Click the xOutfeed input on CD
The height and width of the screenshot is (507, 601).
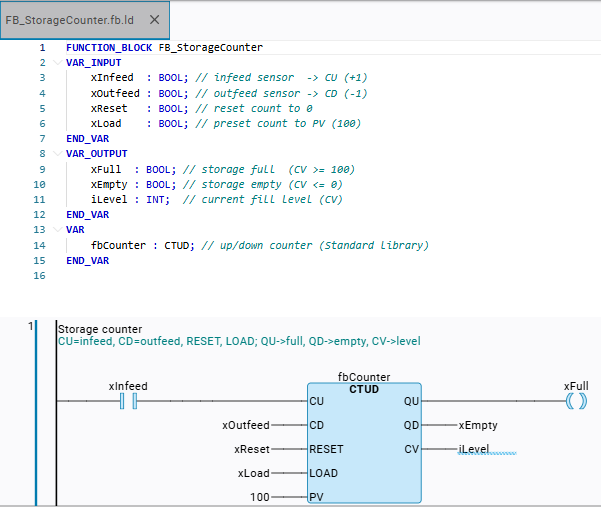246,425
